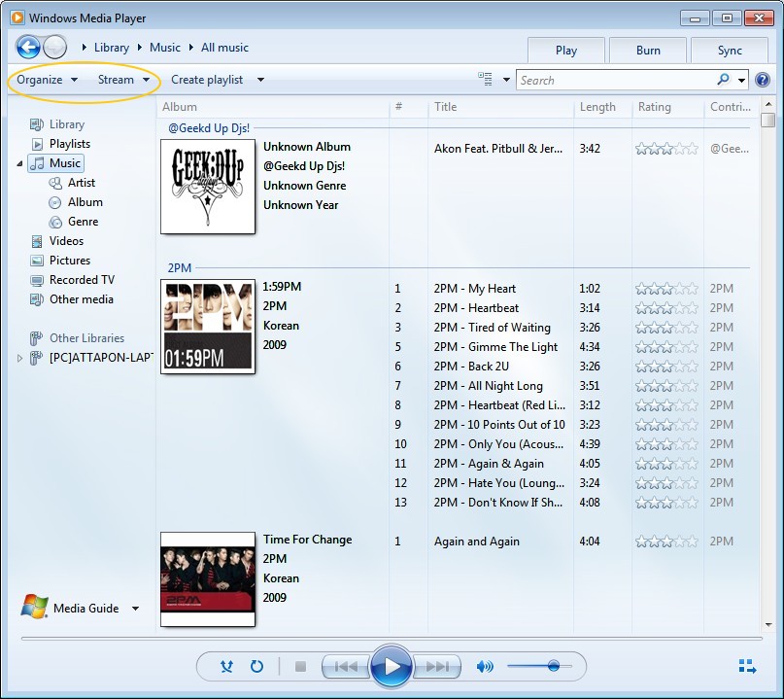Click the [PC]ATTAPON-LAP library icon

point(36,358)
